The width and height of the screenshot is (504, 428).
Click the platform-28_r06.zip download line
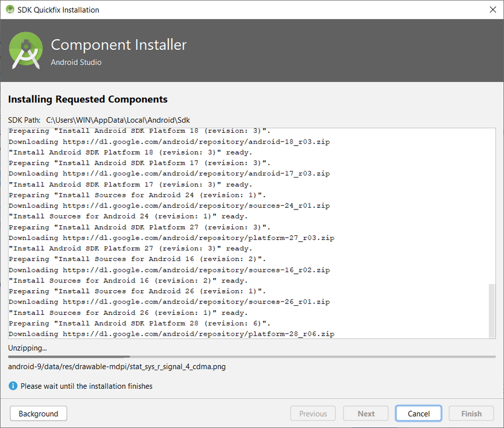point(171,334)
